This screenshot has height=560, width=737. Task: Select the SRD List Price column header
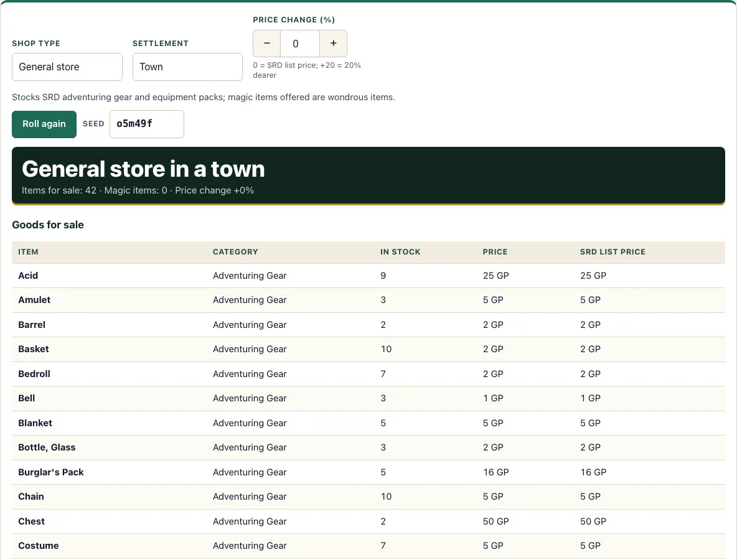click(x=613, y=252)
